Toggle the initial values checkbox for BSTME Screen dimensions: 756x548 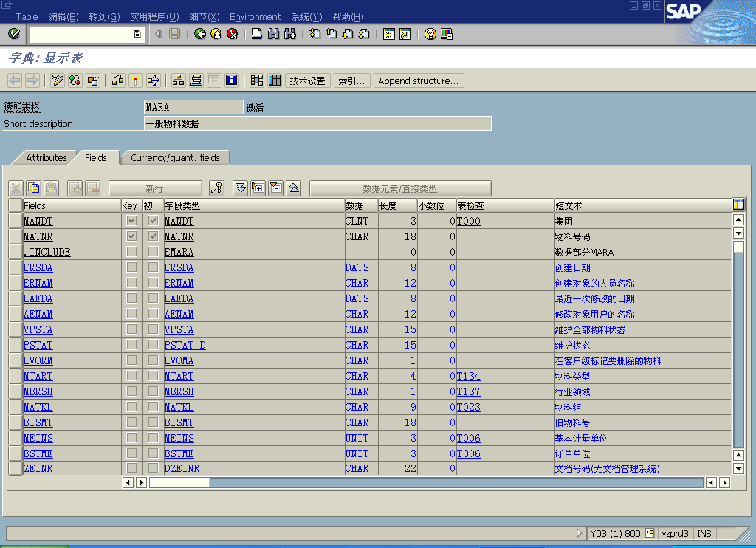point(153,453)
